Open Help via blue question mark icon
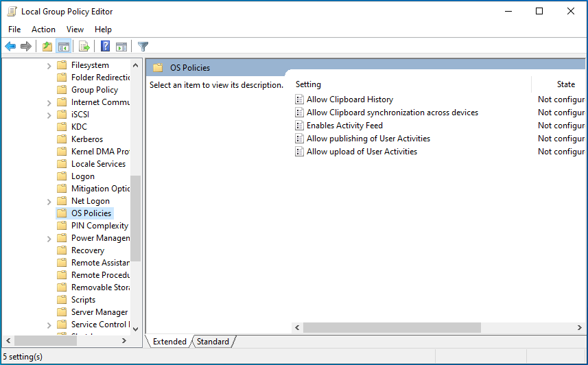This screenshot has height=365, width=588. [x=106, y=47]
